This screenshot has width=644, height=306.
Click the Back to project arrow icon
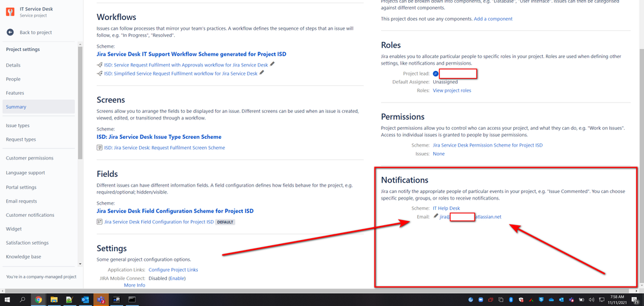(x=10, y=32)
